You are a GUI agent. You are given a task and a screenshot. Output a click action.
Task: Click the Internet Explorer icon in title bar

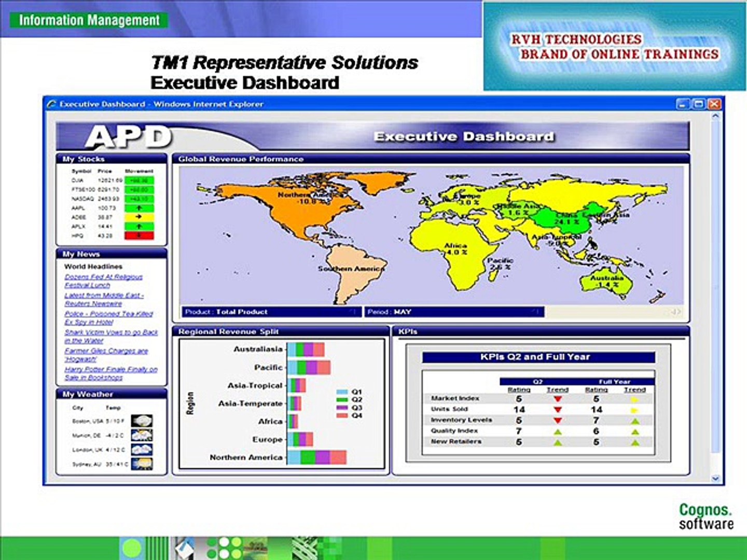click(x=51, y=104)
